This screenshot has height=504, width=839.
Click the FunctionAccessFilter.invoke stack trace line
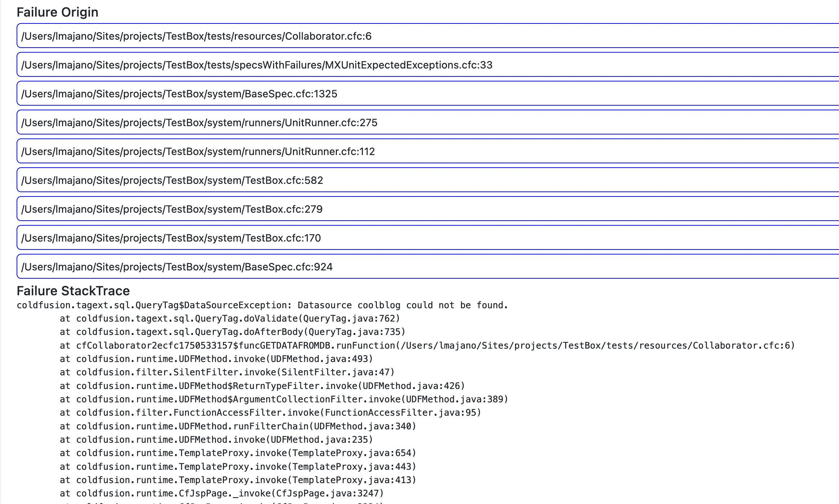point(271,413)
